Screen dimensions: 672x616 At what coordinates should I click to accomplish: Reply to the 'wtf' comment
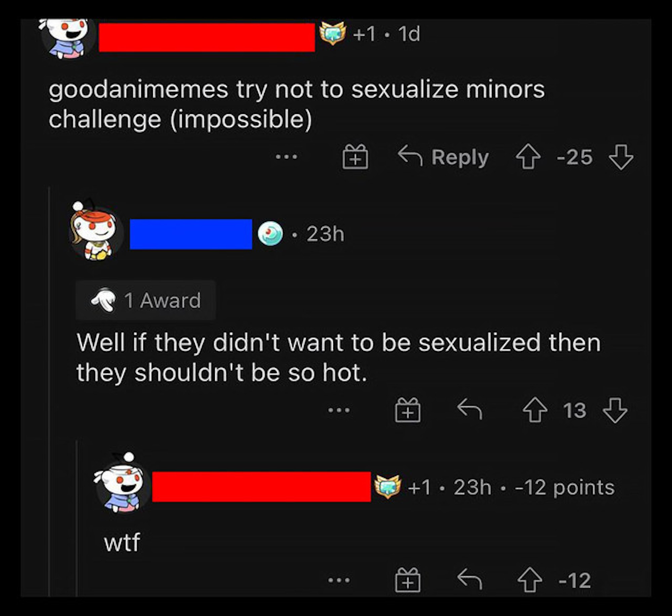[470, 579]
